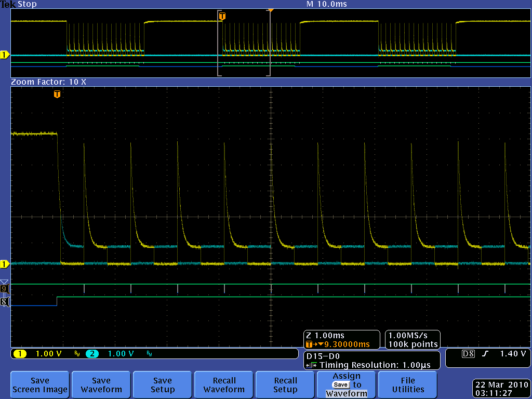Click the 22 Mar 2010 date display

coord(502,385)
